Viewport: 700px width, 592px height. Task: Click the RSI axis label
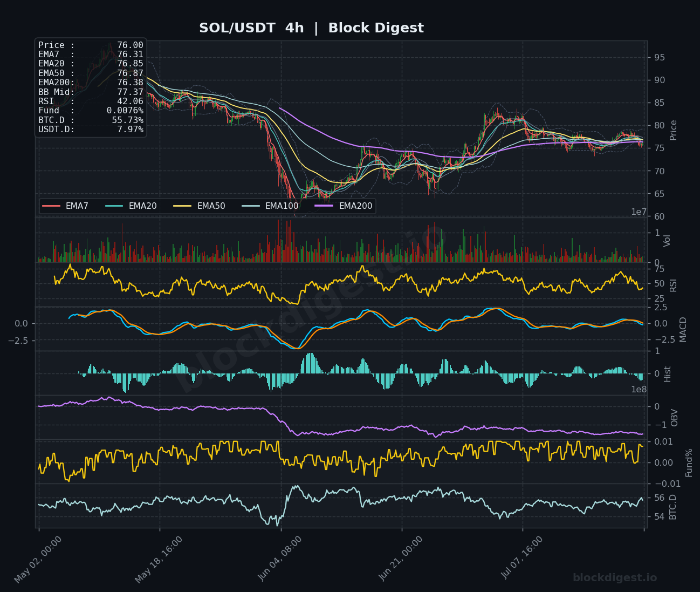(x=673, y=285)
